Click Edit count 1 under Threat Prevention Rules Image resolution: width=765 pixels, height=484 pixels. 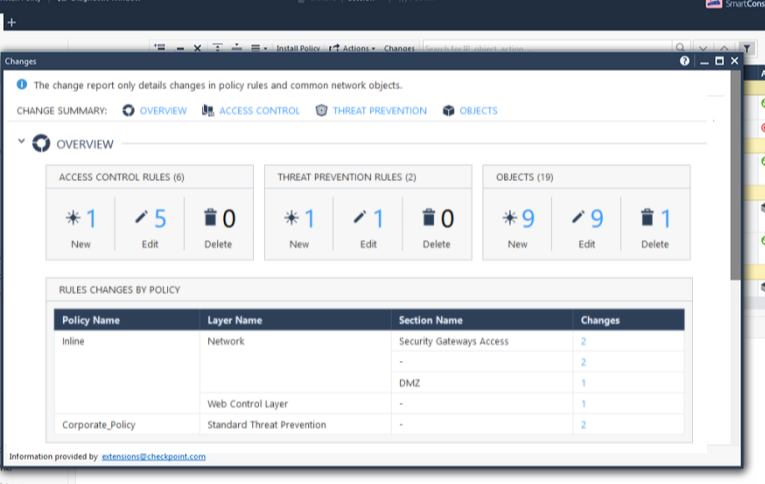click(379, 219)
